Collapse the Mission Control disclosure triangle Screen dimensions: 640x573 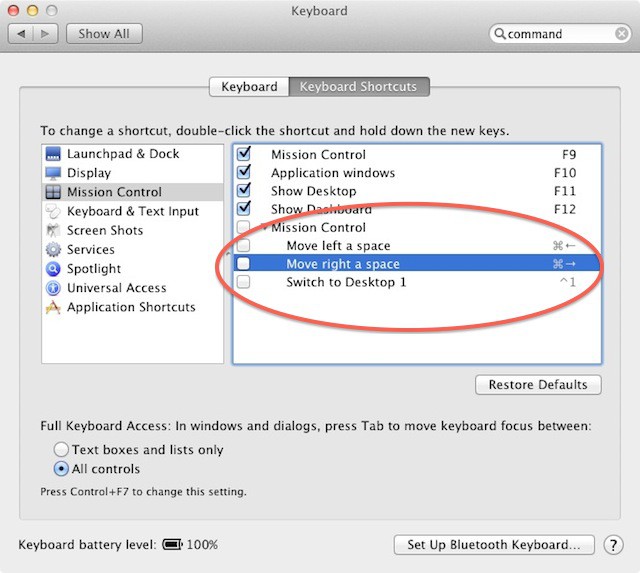264,228
